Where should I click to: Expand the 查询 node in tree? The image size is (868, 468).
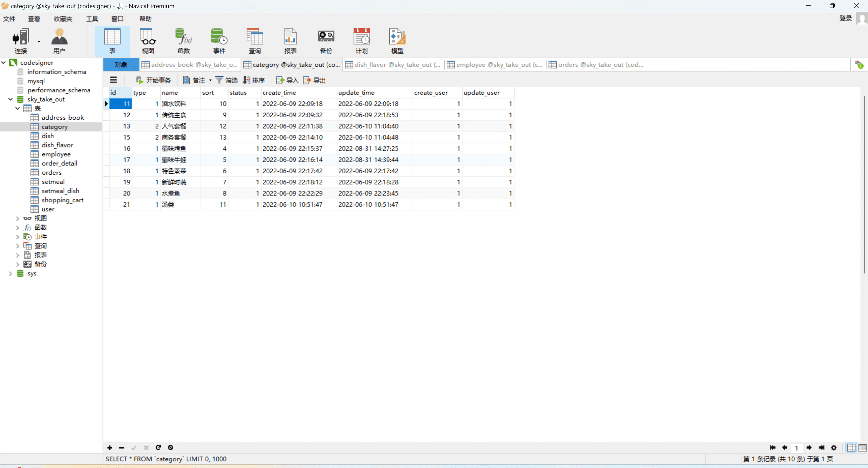tap(18, 246)
